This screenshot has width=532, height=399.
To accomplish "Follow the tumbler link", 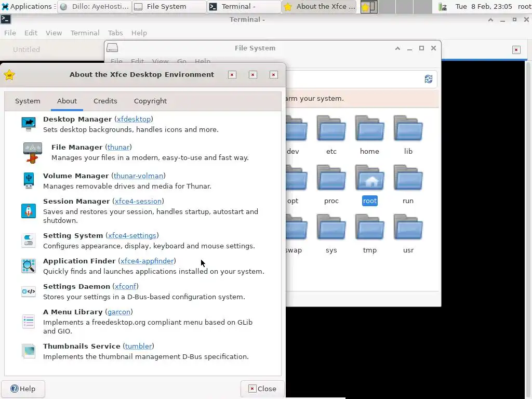I will 138,346.
